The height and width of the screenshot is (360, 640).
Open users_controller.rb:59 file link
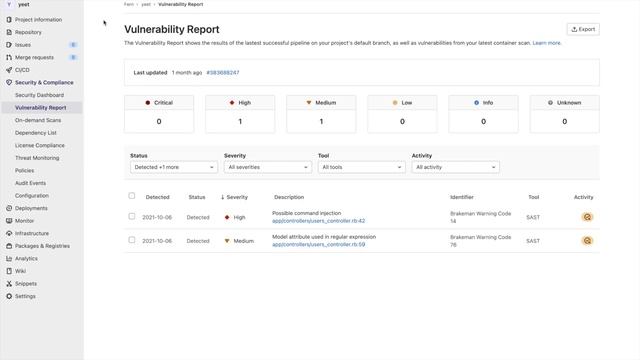click(318, 244)
